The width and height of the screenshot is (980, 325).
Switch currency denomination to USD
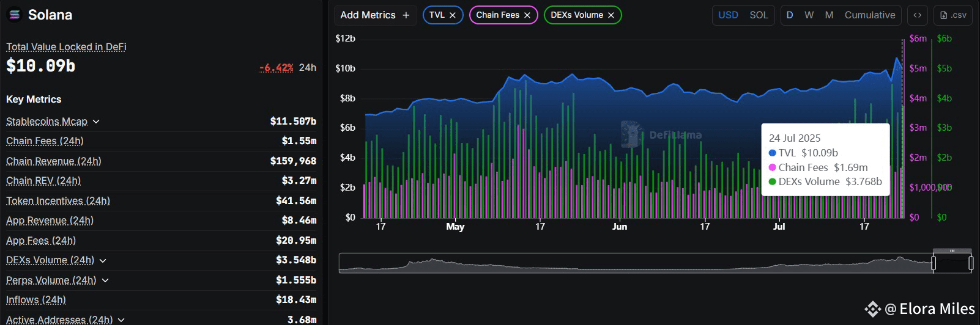(728, 15)
